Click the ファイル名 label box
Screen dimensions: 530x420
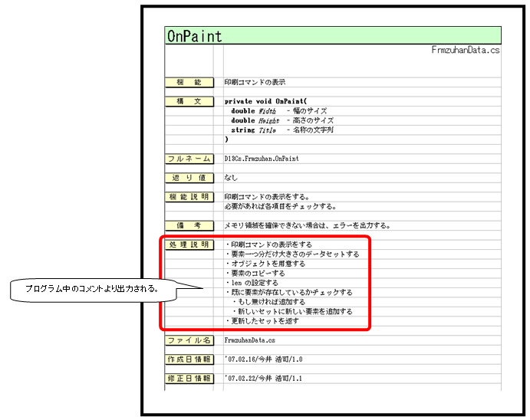(x=189, y=340)
